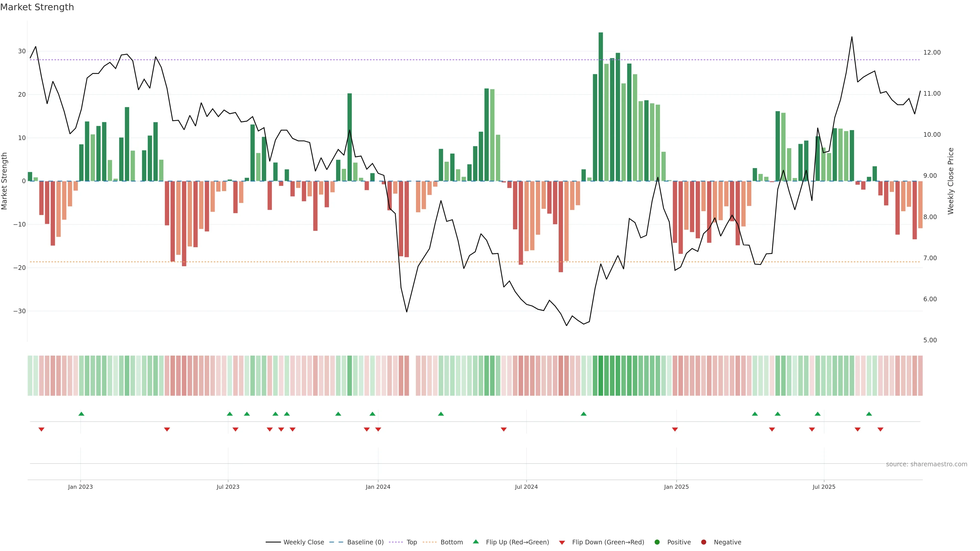Click the Jul 2025 x-axis label
The height and width of the screenshot is (551, 980).
coord(824,487)
